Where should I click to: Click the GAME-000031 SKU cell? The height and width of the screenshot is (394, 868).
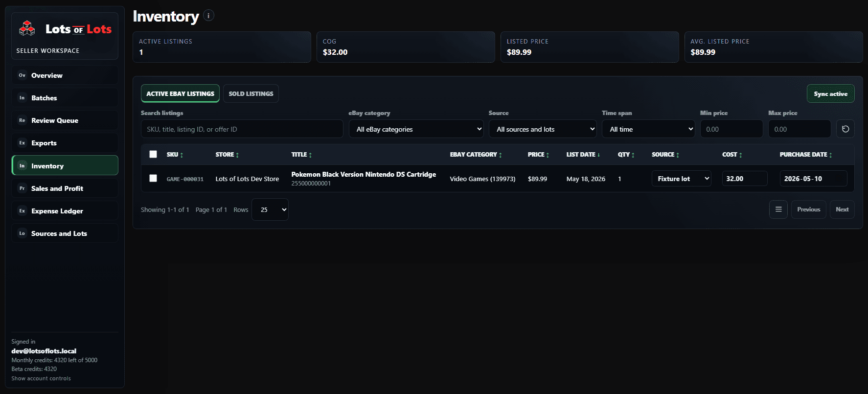coord(185,179)
